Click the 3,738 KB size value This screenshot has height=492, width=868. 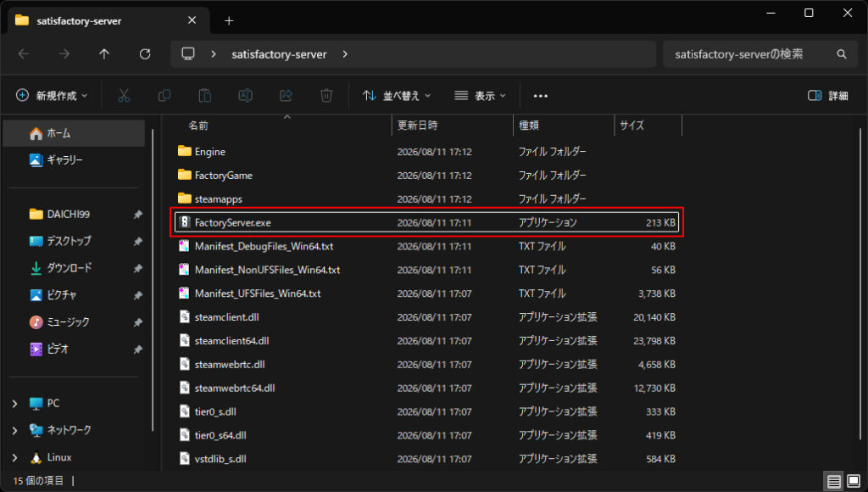tap(657, 294)
